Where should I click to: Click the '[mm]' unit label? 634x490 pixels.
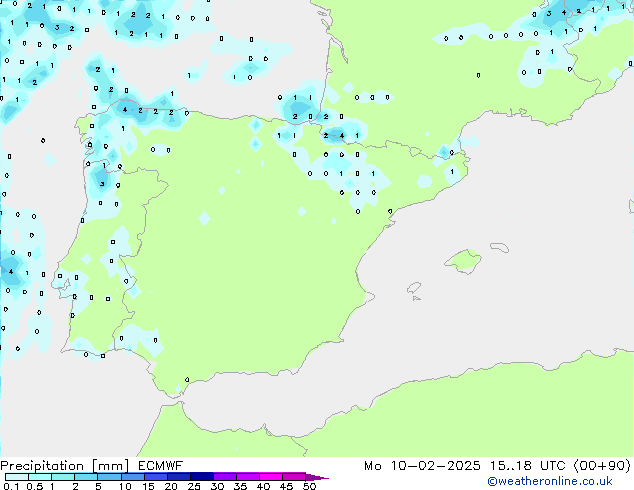tap(110, 466)
